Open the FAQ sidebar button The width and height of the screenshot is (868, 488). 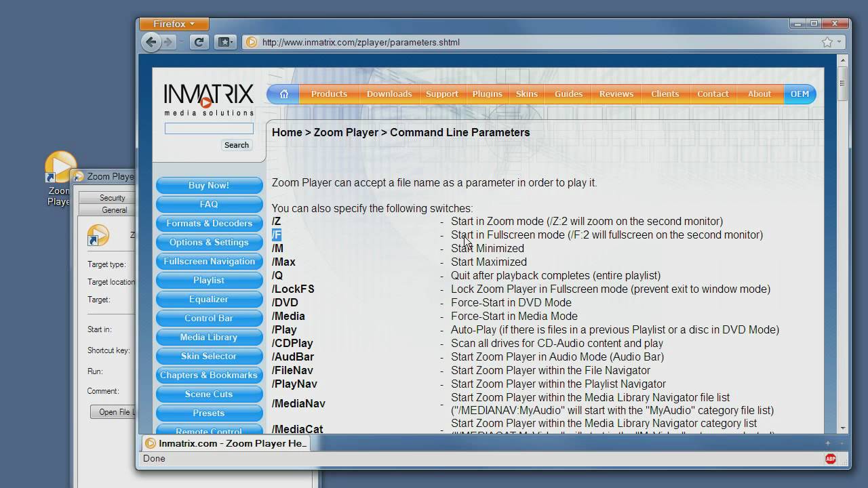(209, 204)
